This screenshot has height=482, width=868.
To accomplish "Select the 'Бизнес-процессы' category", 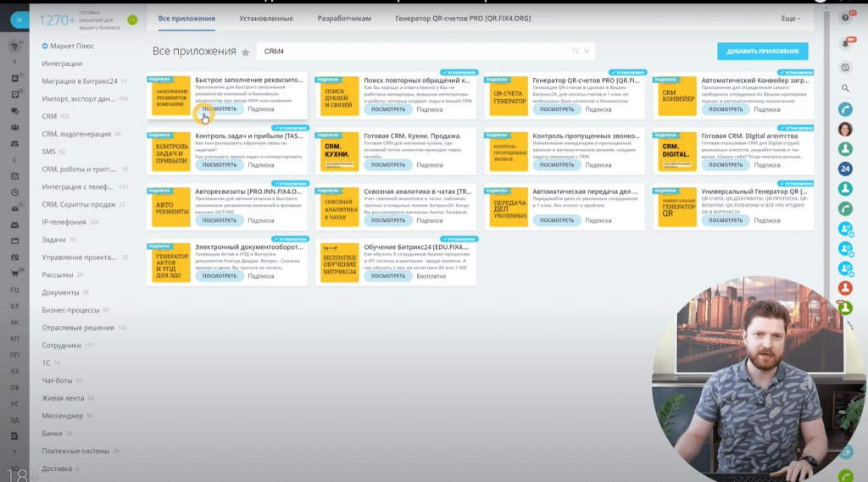I will coord(71,310).
